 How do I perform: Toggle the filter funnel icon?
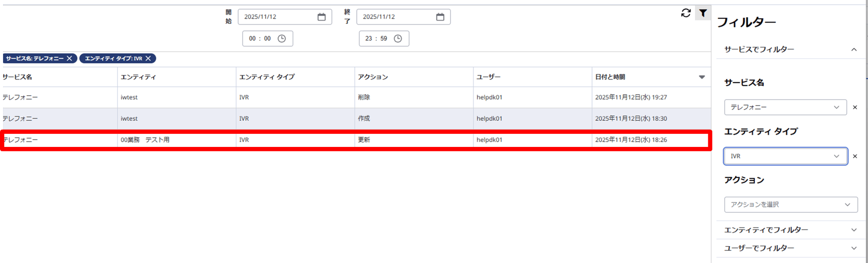[703, 13]
